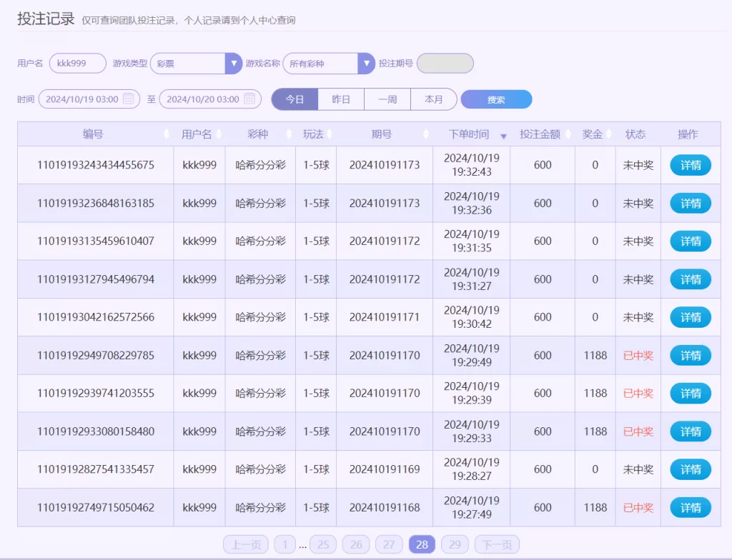Screen dimensions: 732x560
Task: Open 详情 for order 11019192949708229785
Action: [691, 356]
